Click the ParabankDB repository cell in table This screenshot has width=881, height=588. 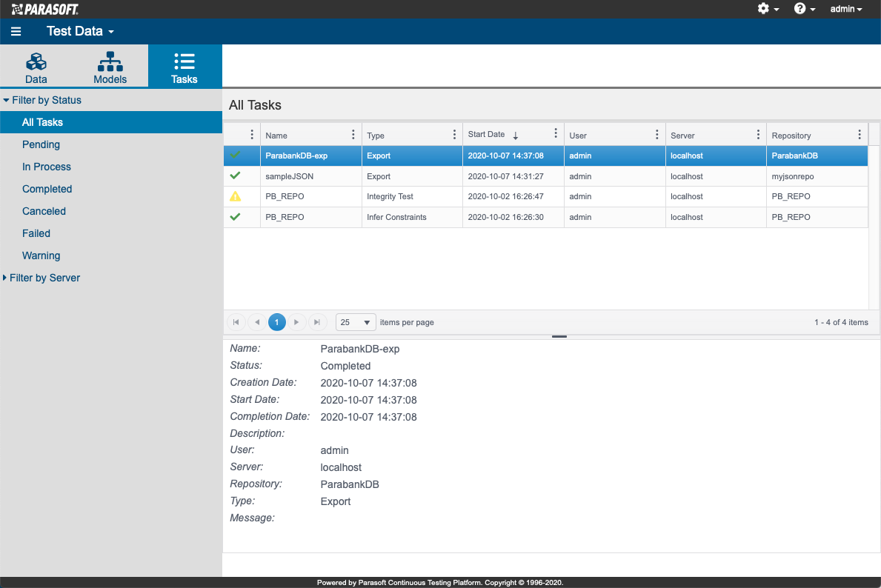pyautogui.click(x=817, y=156)
